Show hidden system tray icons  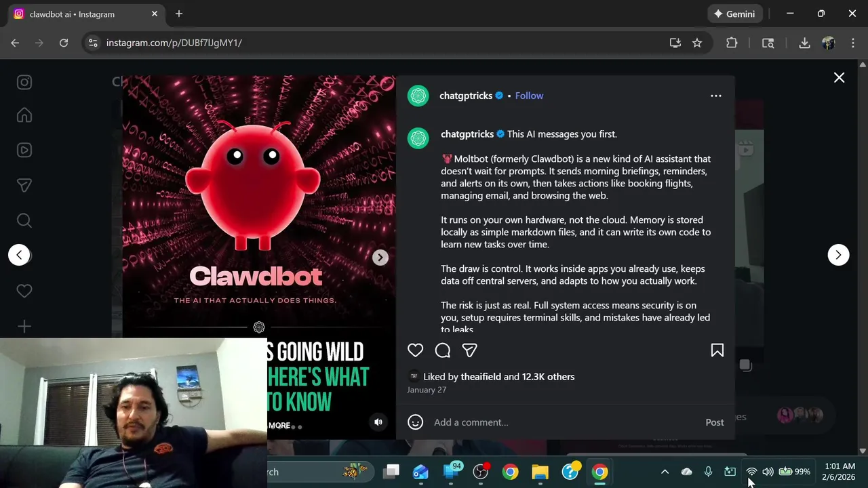665,472
